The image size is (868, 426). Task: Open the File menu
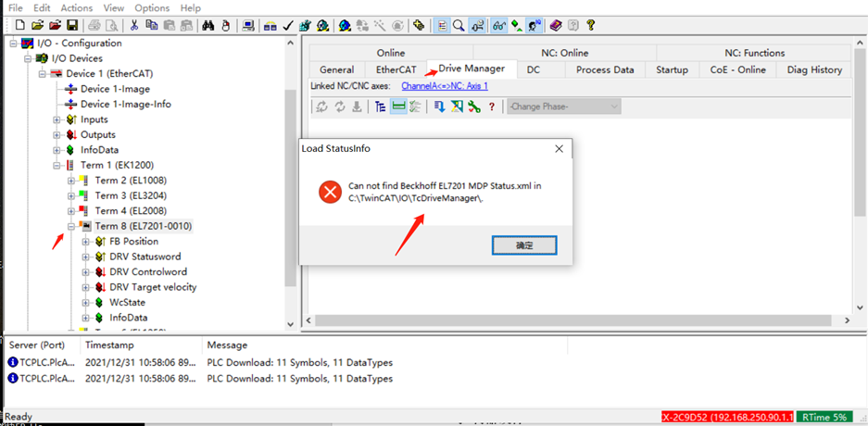(x=16, y=7)
